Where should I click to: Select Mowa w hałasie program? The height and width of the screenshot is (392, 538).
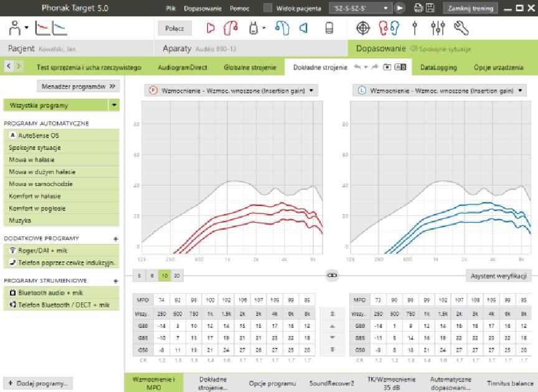[62, 160]
